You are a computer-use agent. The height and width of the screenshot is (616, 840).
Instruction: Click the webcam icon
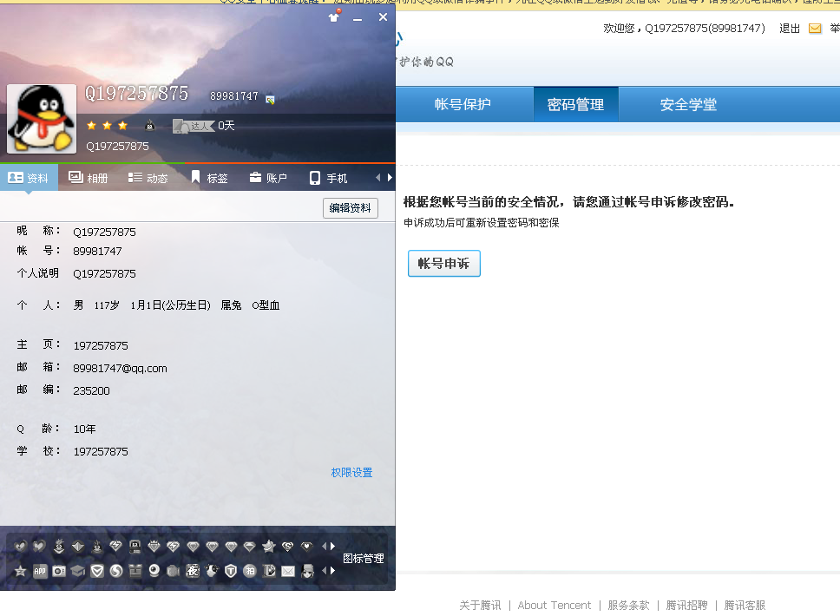click(154, 571)
